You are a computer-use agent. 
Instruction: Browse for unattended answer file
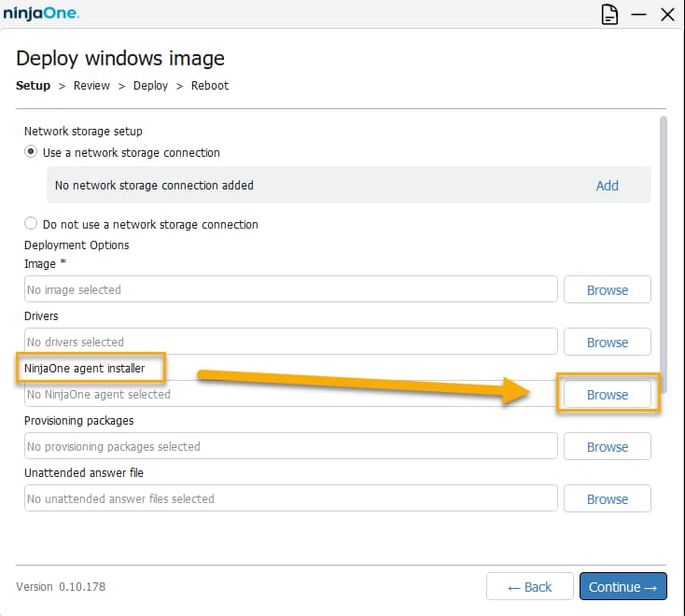click(x=608, y=498)
